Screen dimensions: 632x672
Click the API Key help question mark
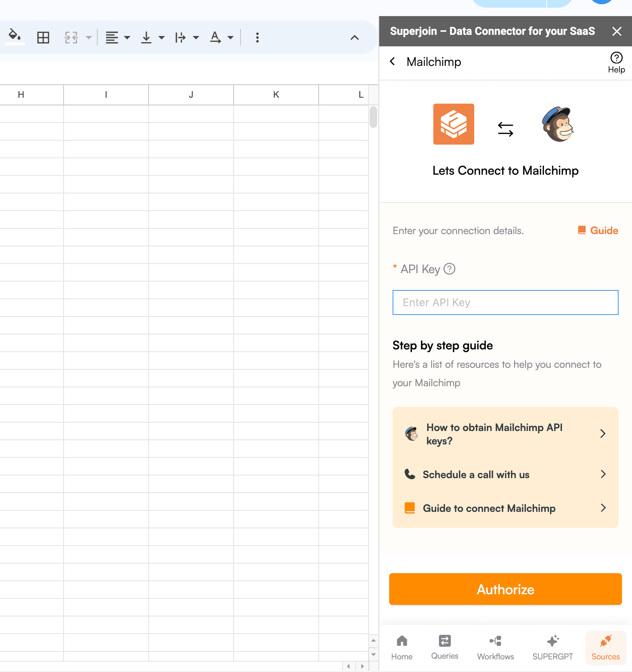coord(450,269)
